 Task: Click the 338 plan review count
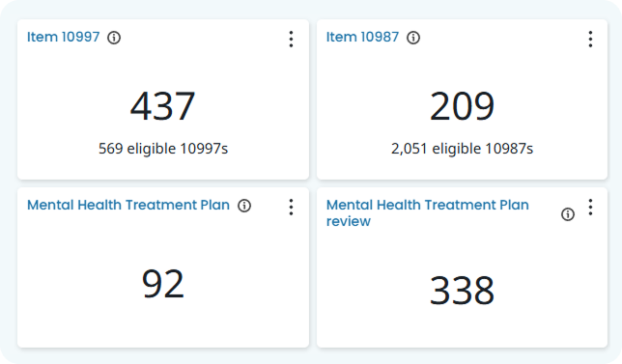(462, 291)
